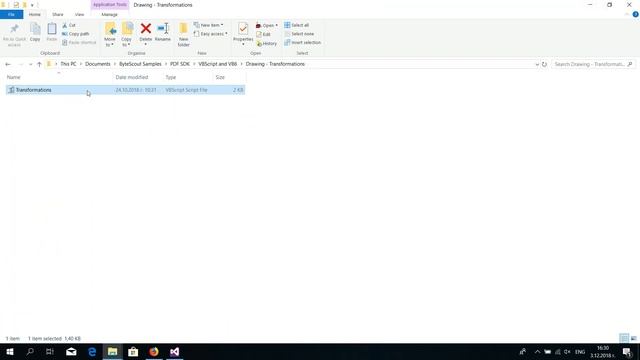640x360 pixels.
Task: Show hidden system tray icons
Action: pos(537,352)
